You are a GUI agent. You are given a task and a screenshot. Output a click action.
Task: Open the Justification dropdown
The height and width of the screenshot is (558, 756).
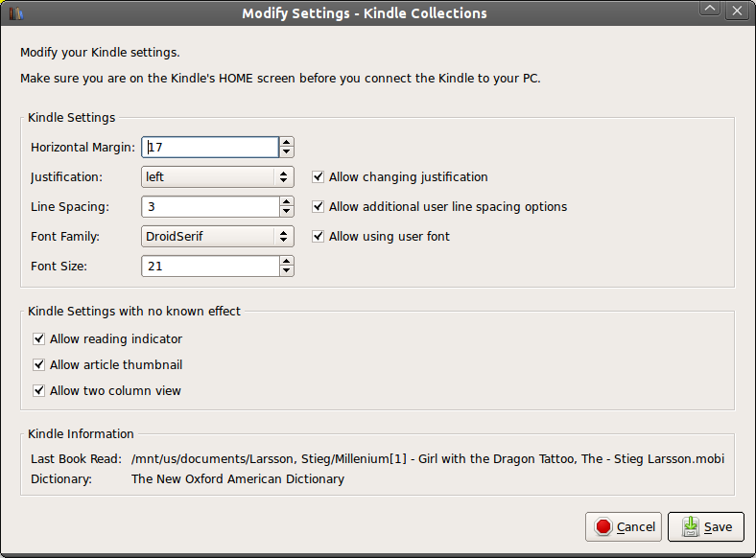[x=217, y=177]
